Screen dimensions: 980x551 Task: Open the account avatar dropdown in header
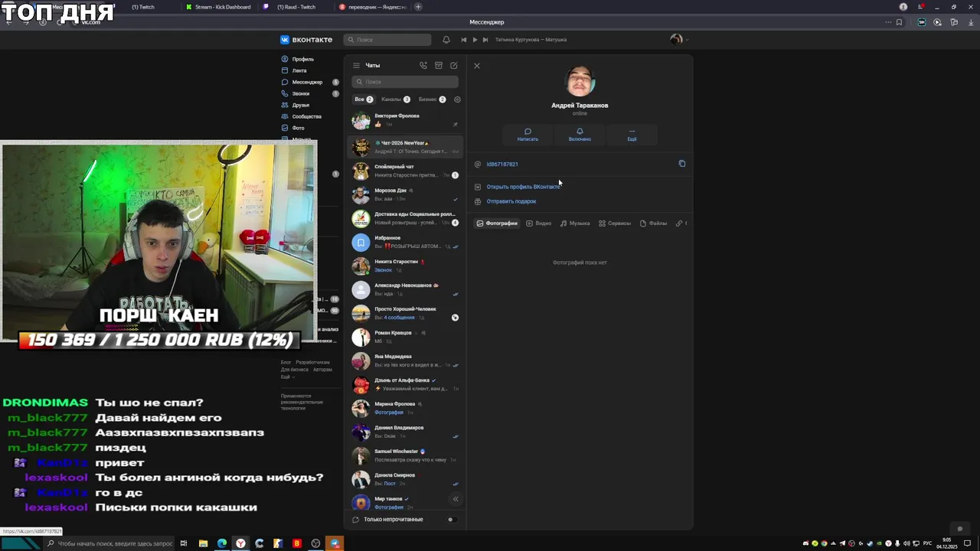[678, 40]
